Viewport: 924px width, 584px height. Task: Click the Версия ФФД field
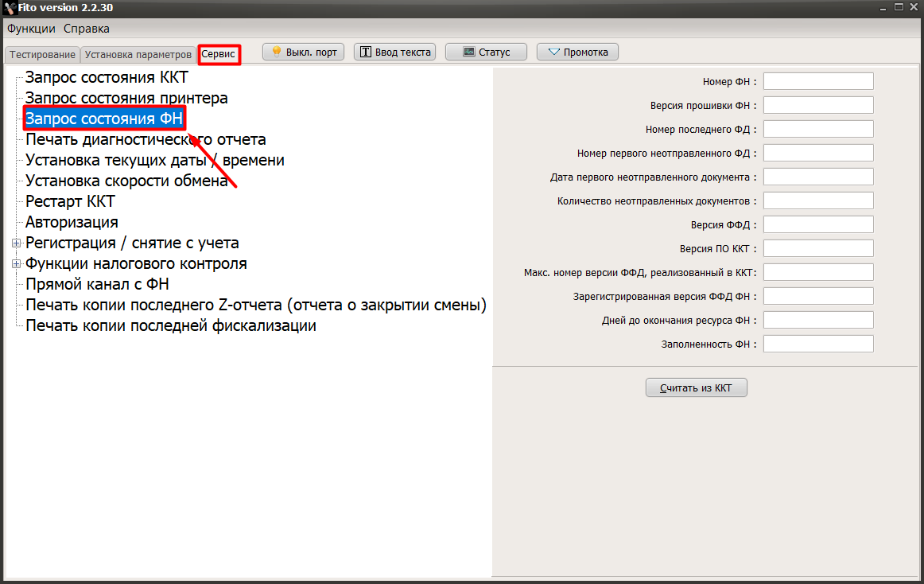click(818, 224)
